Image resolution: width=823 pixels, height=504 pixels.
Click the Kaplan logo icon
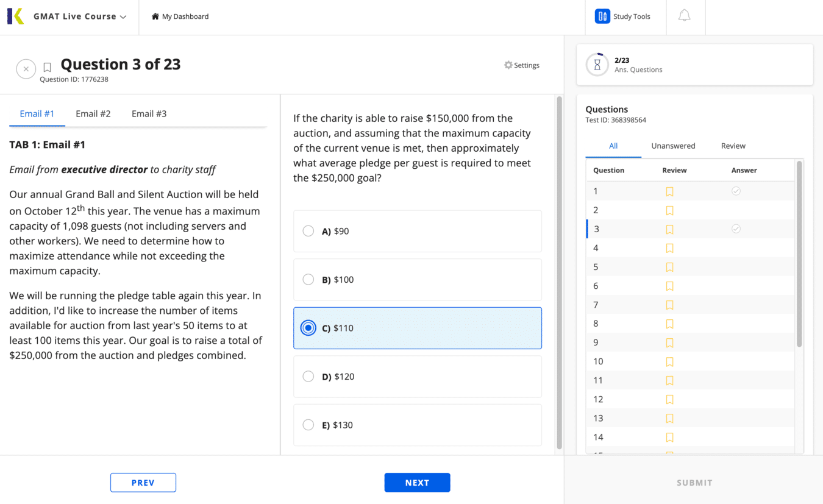[16, 16]
